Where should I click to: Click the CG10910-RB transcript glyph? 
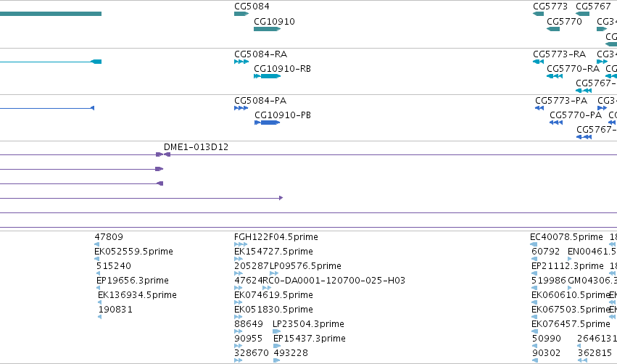pos(267,76)
